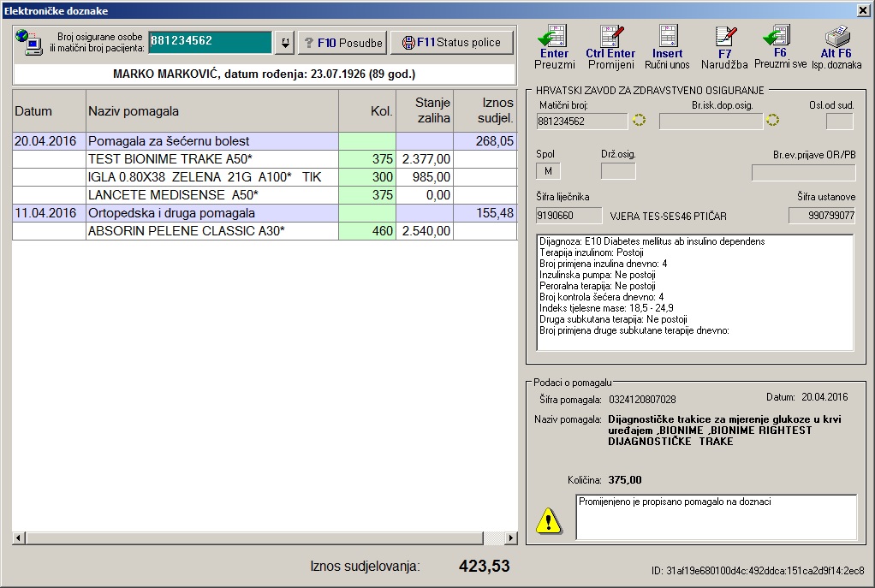This screenshot has height=588, width=875.
Task: Select row 'TEST BIONIME TRAKE A50*'
Action: pos(265,159)
